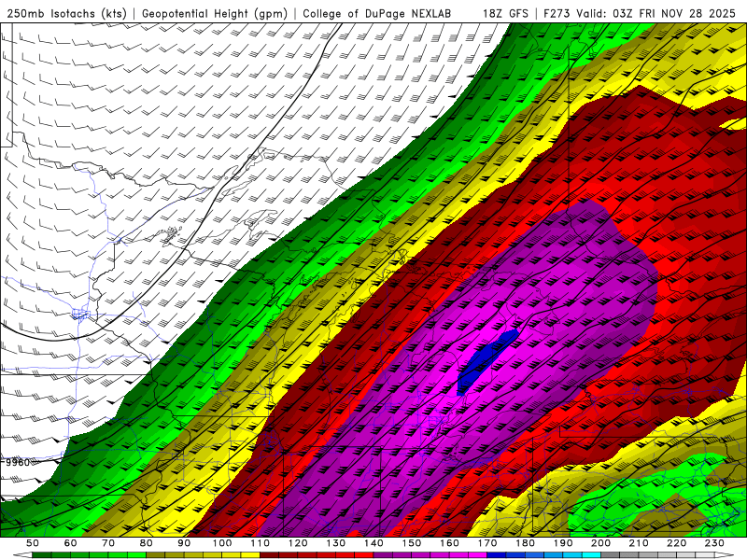Click the 'Geopotential Height (gpm)' header label
The width and height of the screenshot is (747, 560).
click(x=215, y=14)
